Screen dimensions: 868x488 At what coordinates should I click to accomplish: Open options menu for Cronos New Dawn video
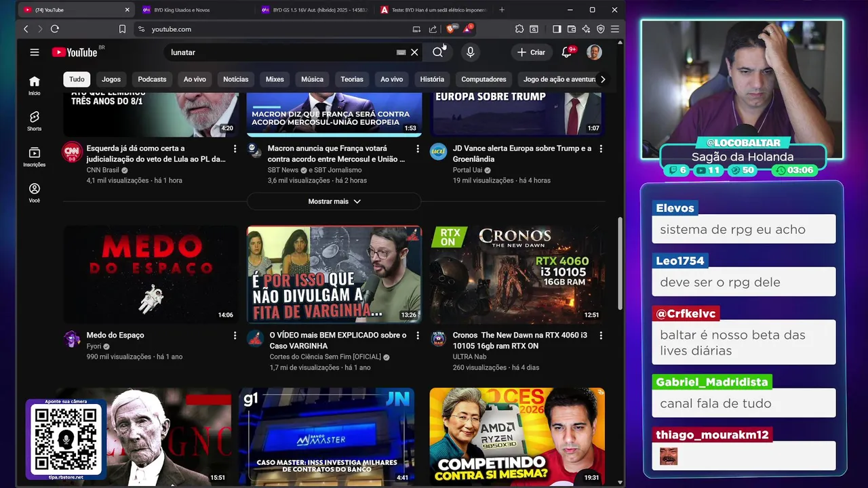pyautogui.click(x=601, y=335)
